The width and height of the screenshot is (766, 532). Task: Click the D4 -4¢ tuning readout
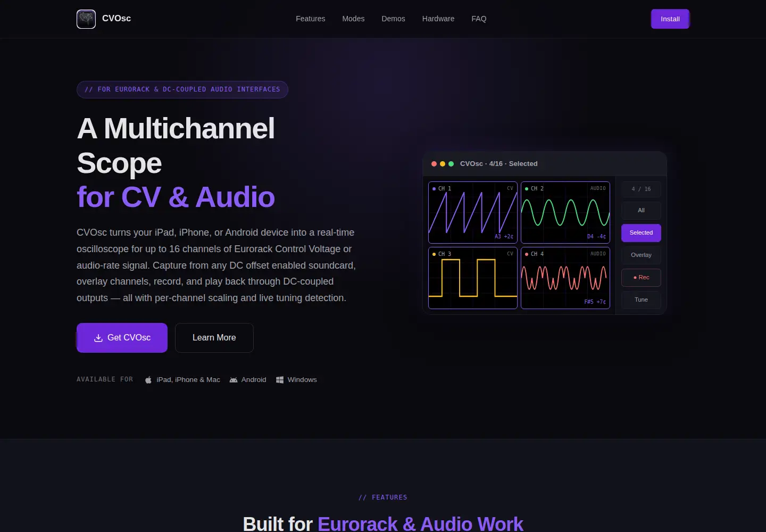(596, 237)
